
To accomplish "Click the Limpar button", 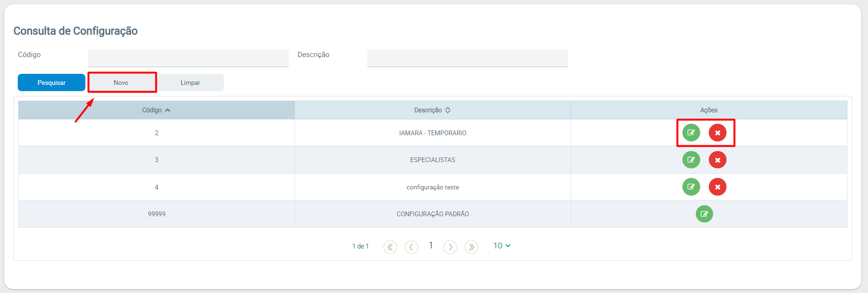I will tap(190, 82).
